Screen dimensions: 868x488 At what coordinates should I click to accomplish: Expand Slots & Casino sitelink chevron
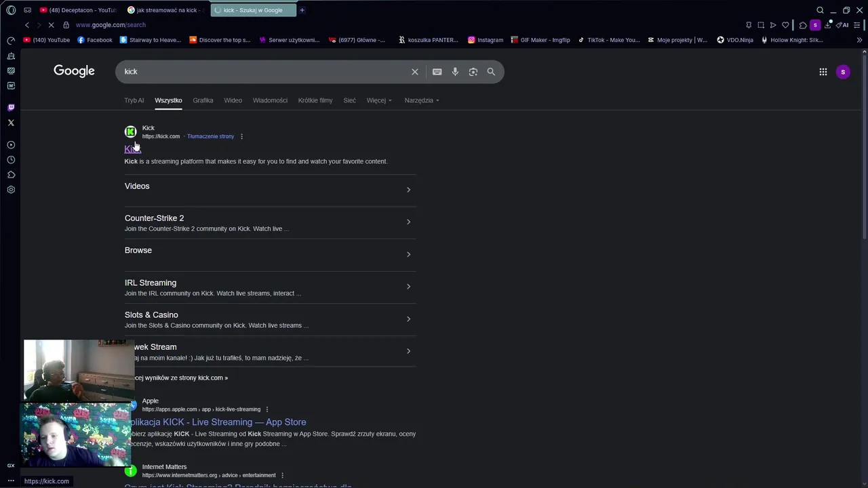pyautogui.click(x=408, y=319)
